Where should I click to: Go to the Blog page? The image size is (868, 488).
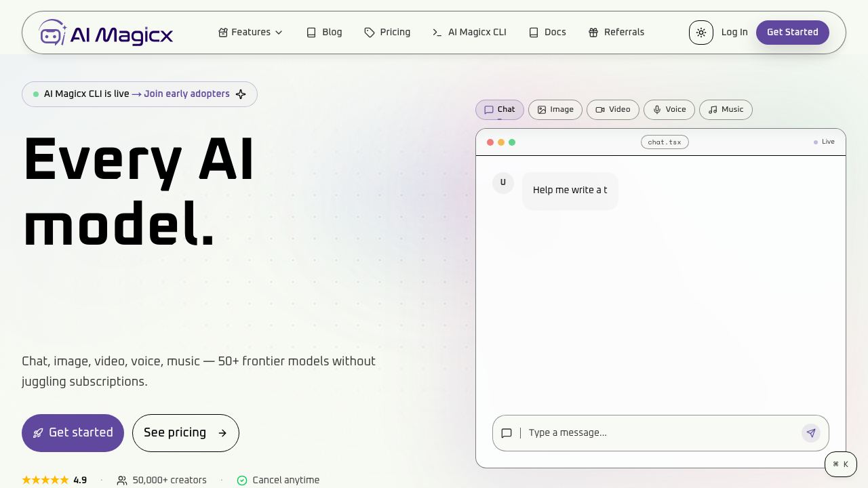point(324,33)
